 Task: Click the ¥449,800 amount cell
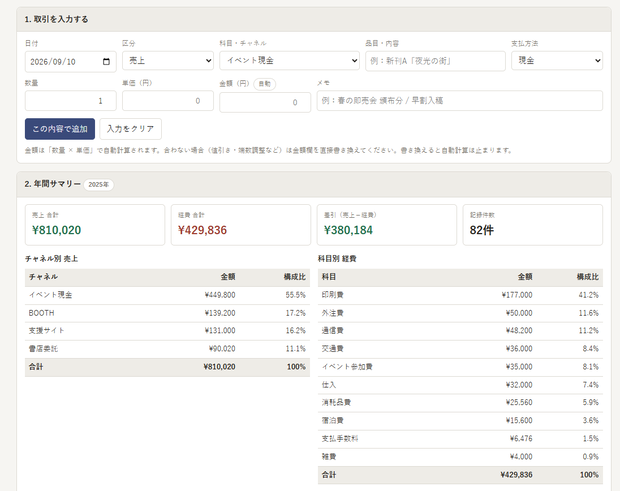220,295
